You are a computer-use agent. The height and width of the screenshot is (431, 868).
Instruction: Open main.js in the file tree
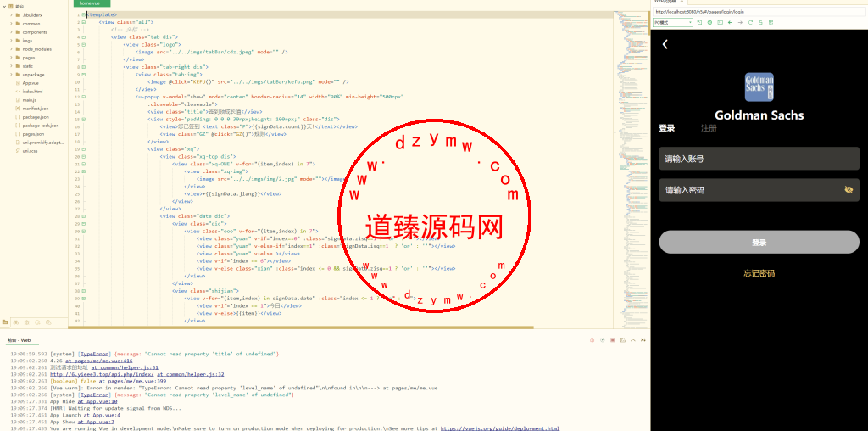pyautogui.click(x=29, y=100)
